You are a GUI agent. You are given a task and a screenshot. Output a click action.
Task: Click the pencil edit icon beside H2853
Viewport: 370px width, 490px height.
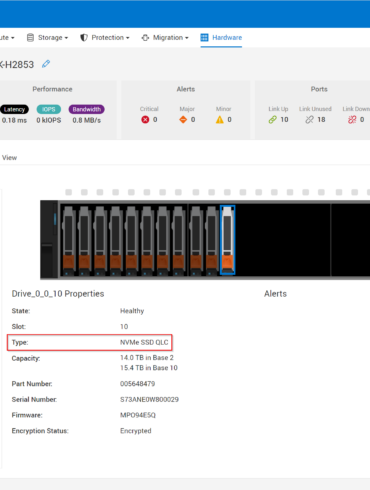(x=46, y=64)
